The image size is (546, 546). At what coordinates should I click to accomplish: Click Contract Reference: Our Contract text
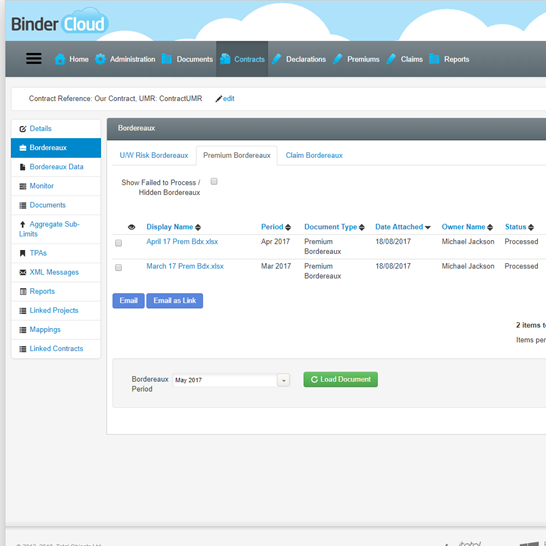[x=82, y=99]
